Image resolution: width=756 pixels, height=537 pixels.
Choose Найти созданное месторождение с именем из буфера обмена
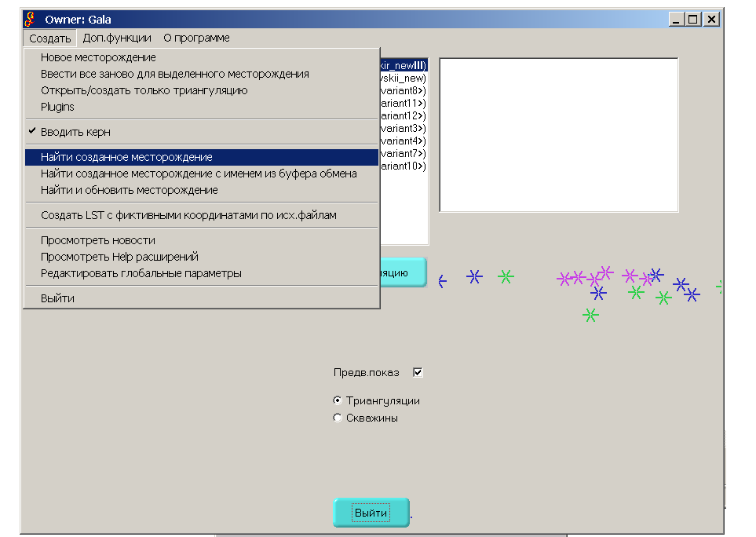(x=202, y=173)
